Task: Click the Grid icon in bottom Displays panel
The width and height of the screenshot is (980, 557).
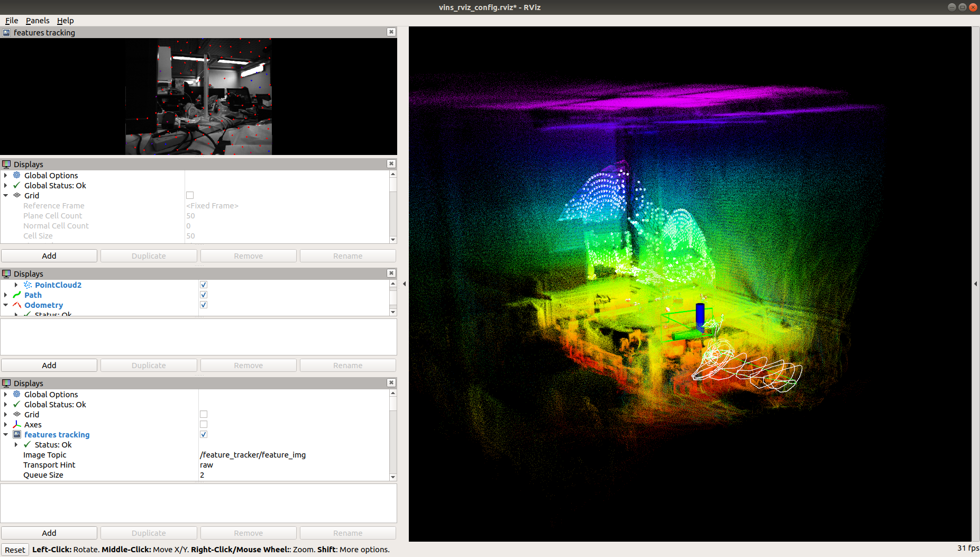Action: [17, 414]
